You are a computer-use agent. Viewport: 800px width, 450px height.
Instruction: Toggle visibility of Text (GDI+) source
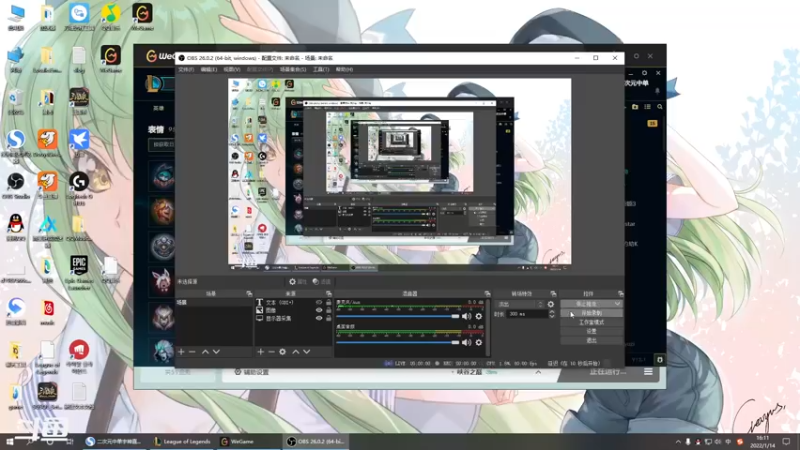[319, 303]
